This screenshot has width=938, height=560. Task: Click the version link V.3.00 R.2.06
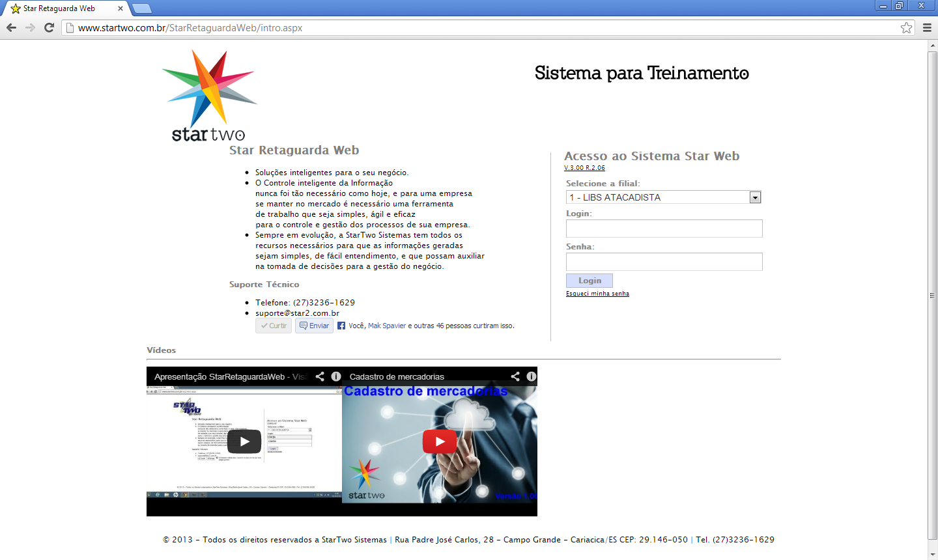584,168
